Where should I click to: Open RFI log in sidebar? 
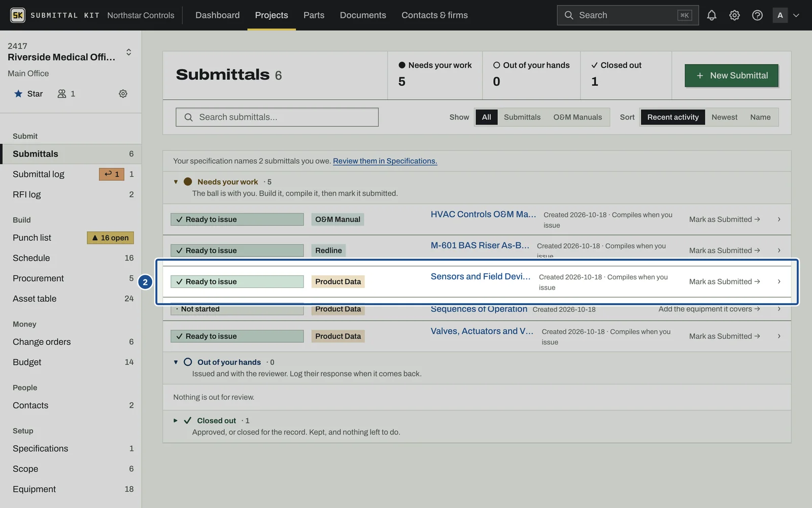pyautogui.click(x=71, y=195)
